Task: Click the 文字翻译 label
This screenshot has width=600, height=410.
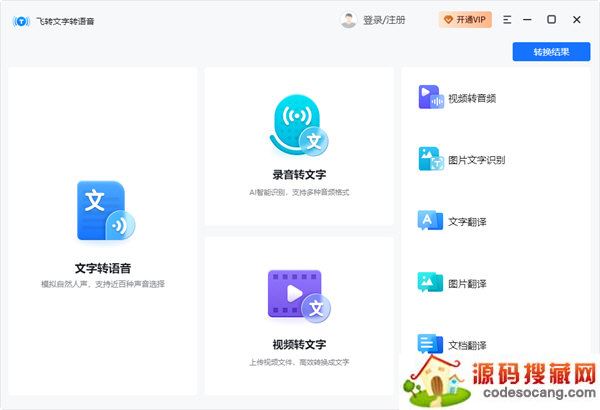Action: tap(467, 222)
